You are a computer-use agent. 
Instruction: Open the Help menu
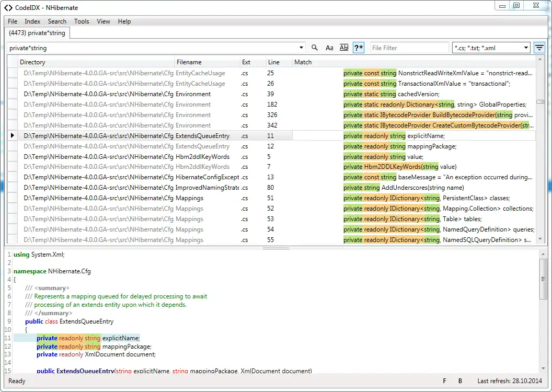[x=124, y=21]
